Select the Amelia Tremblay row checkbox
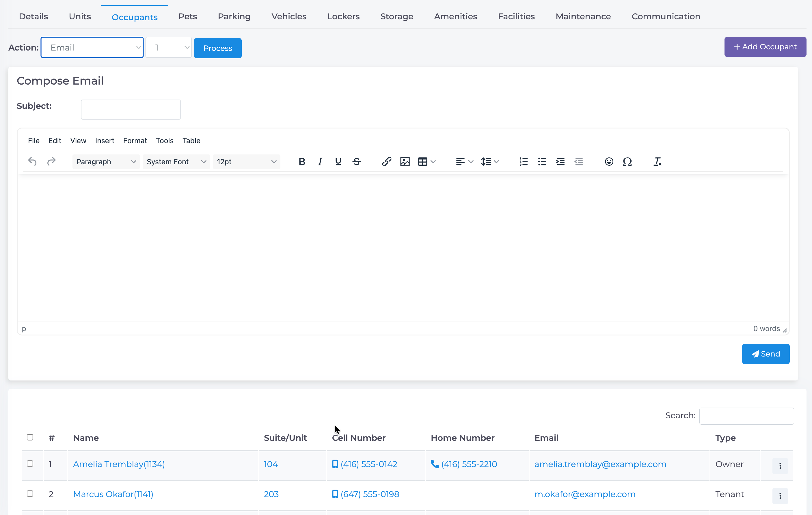 point(30,463)
